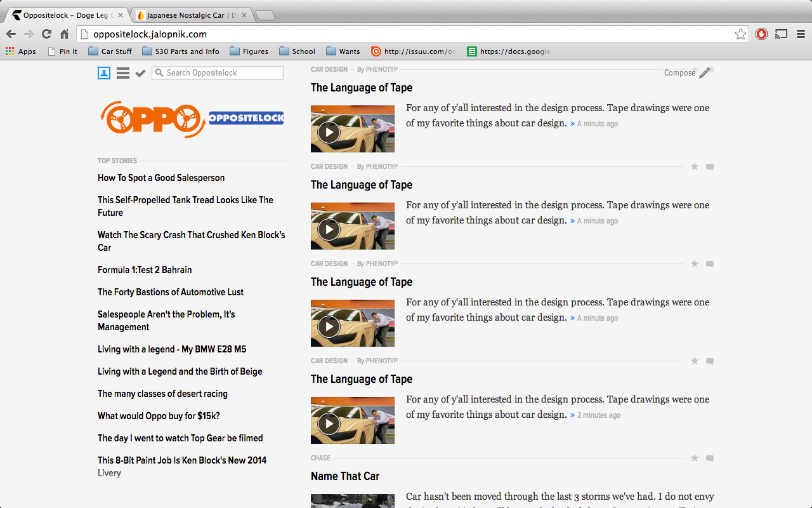The width and height of the screenshot is (812, 508).
Task: Click the CHASE author label
Action: (x=320, y=458)
